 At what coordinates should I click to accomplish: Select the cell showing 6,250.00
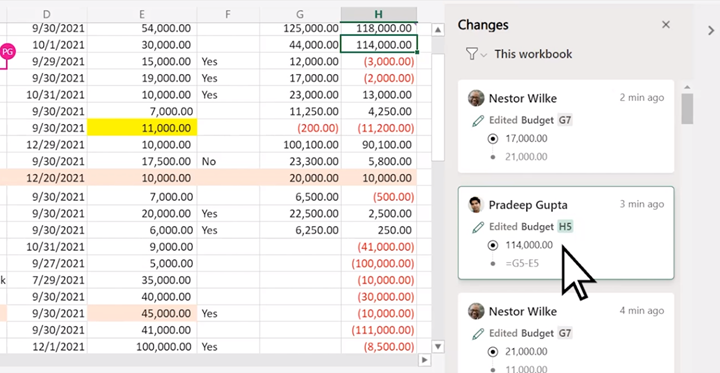[x=300, y=230]
